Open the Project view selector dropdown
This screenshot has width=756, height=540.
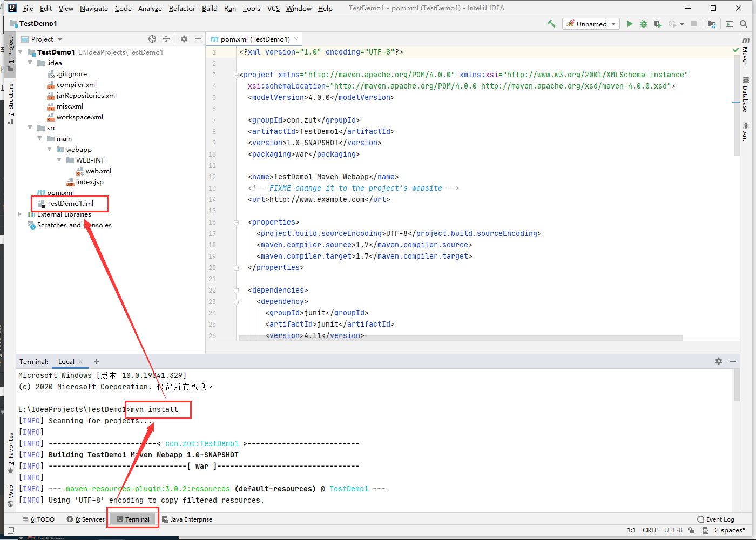pos(42,39)
